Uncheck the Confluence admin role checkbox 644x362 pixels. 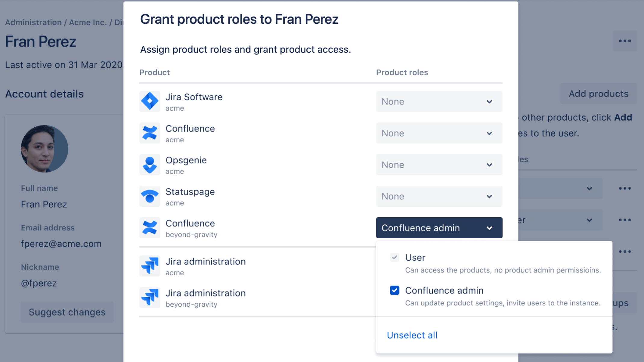394,290
